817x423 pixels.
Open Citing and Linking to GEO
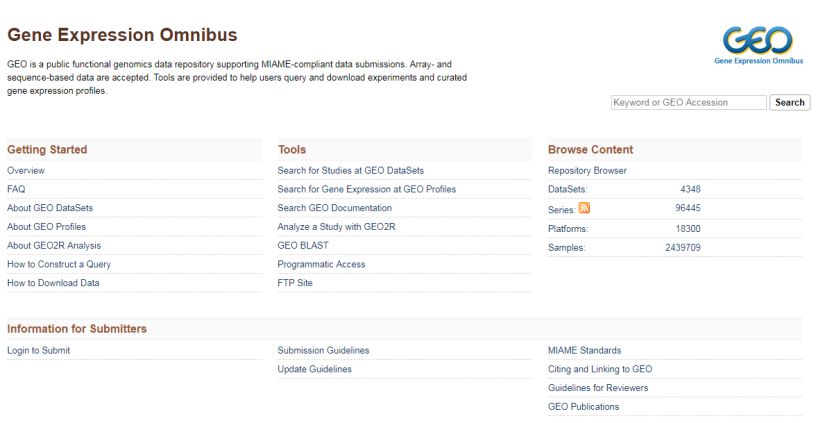pos(600,369)
